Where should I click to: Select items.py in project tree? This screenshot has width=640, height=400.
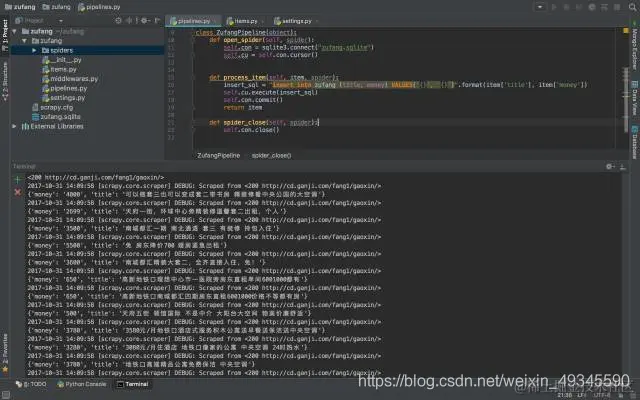click(x=59, y=69)
